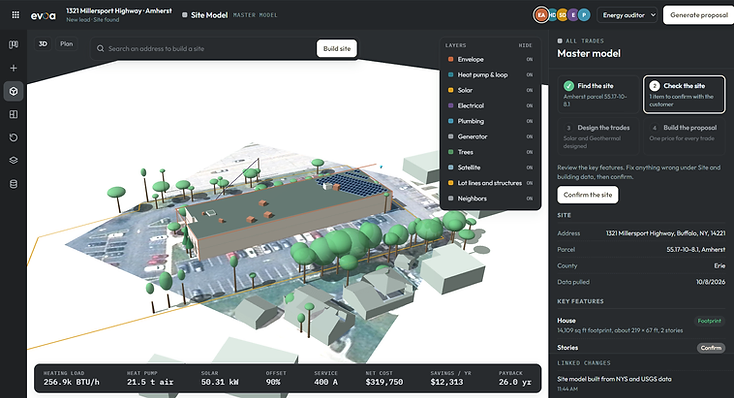
Task: Select the HD user avatar
Action: point(552,15)
